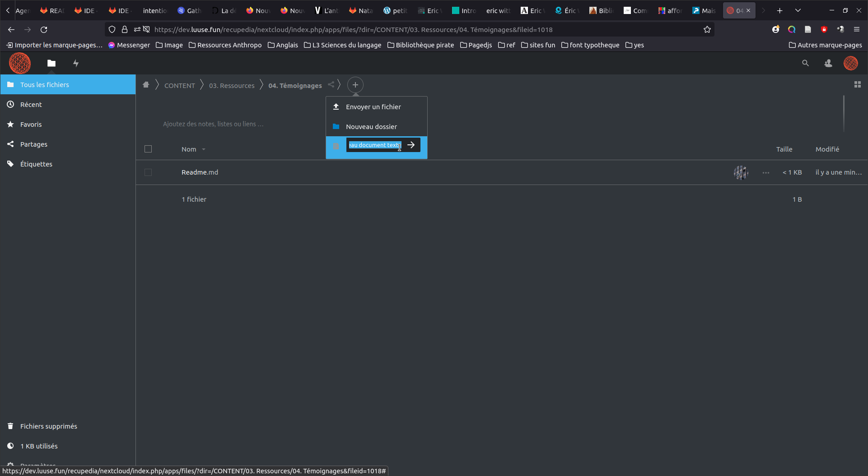868x476 pixels.
Task: Click the Files folder icon in header
Action: [x=51, y=64]
